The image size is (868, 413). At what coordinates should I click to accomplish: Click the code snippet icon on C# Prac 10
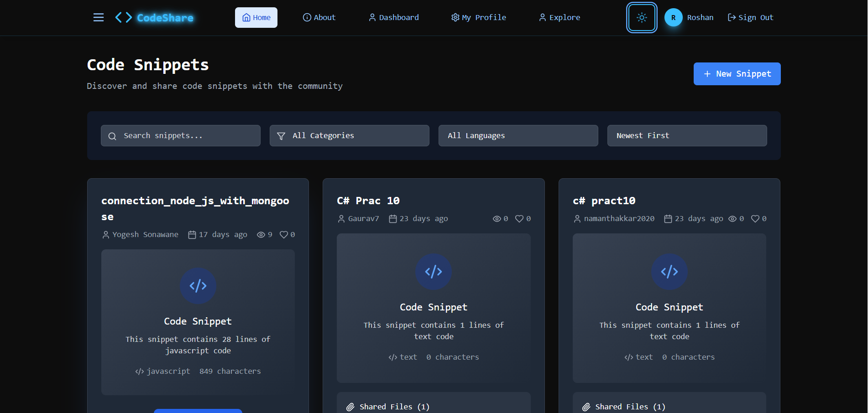pyautogui.click(x=434, y=272)
